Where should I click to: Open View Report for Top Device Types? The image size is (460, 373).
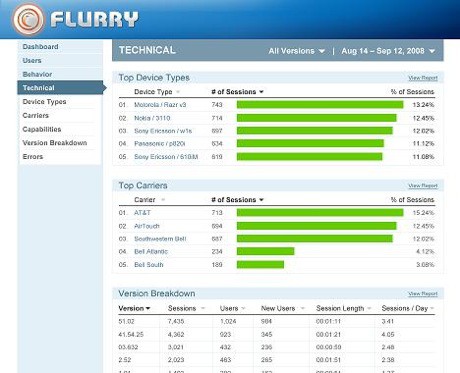pos(423,78)
